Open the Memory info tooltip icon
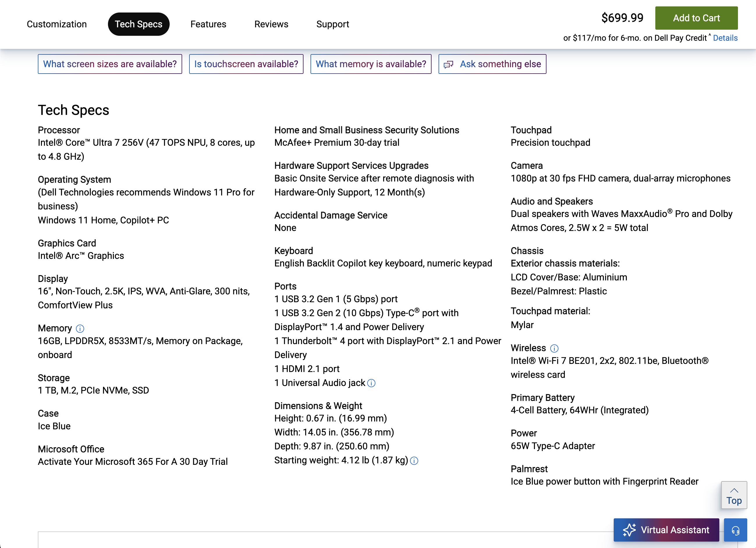The height and width of the screenshot is (548, 756). tap(80, 329)
